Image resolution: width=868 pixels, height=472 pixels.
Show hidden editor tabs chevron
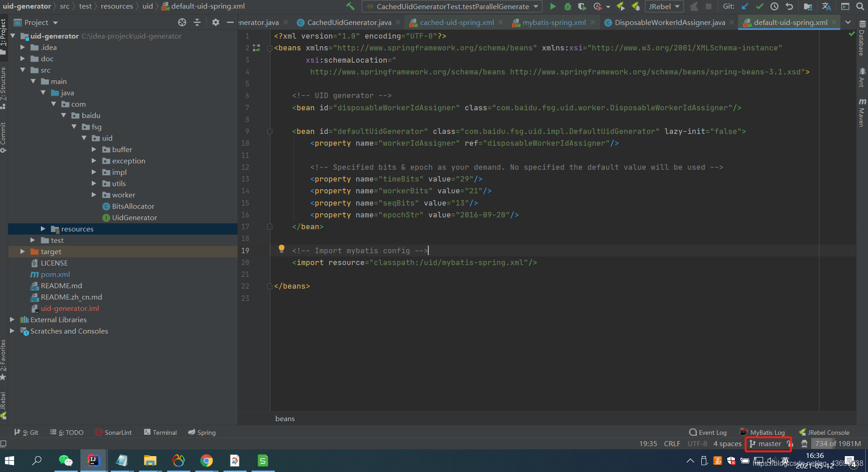pyautogui.click(x=848, y=22)
